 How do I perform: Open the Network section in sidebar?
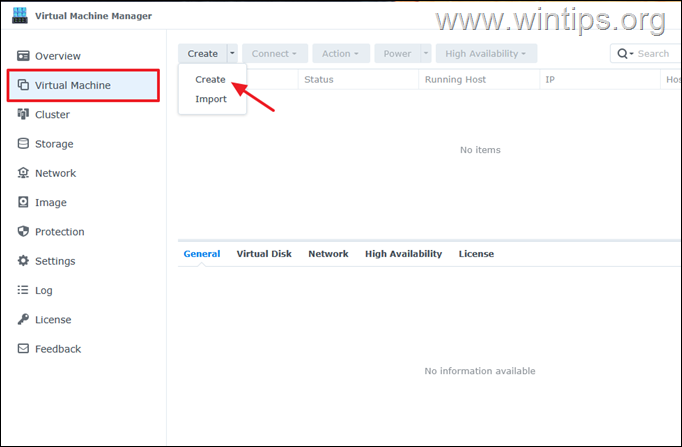click(x=56, y=173)
